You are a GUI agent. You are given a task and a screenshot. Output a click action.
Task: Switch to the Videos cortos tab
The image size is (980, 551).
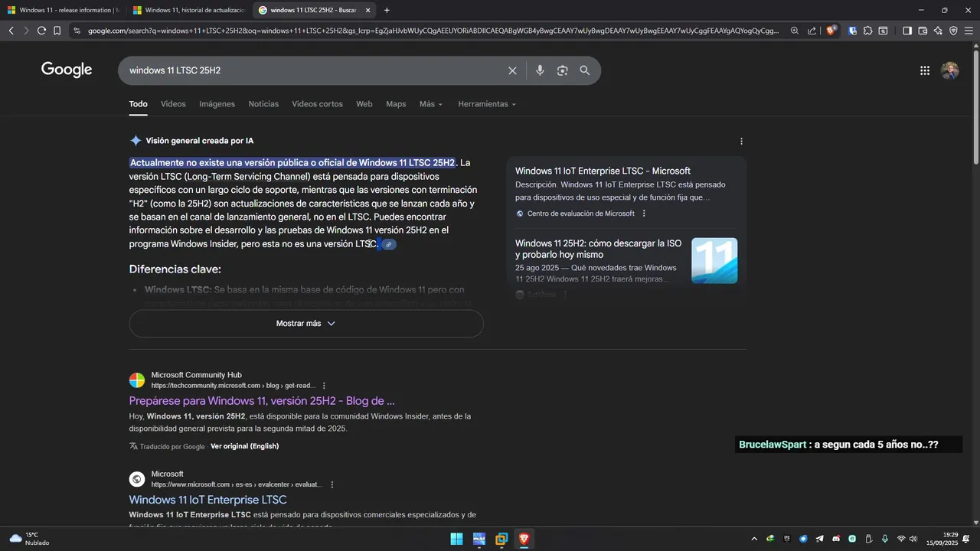[x=317, y=104]
